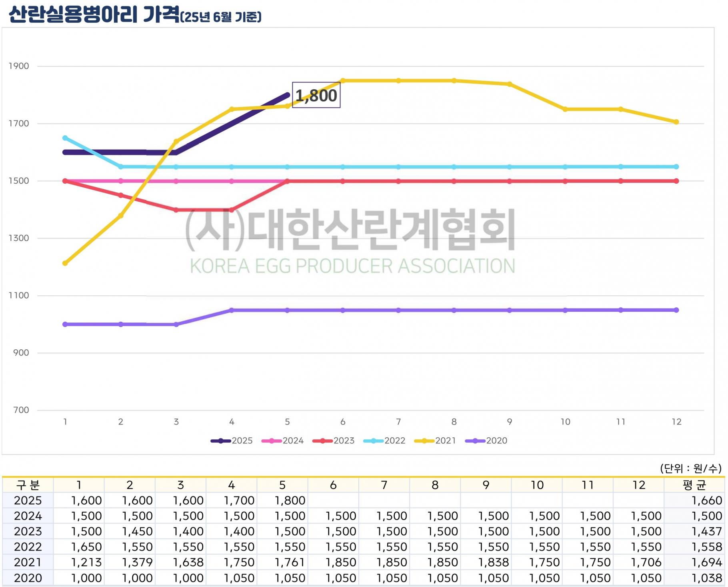The image size is (728, 587).
Task: Click the 1900 label on the y-axis
Action: [x=19, y=66]
